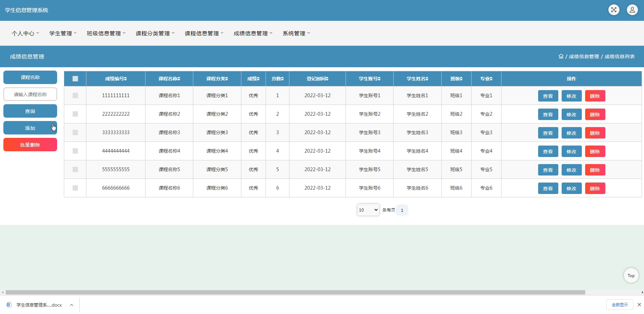Sort by 课程名称 column
The image size is (644, 314).
169,79
